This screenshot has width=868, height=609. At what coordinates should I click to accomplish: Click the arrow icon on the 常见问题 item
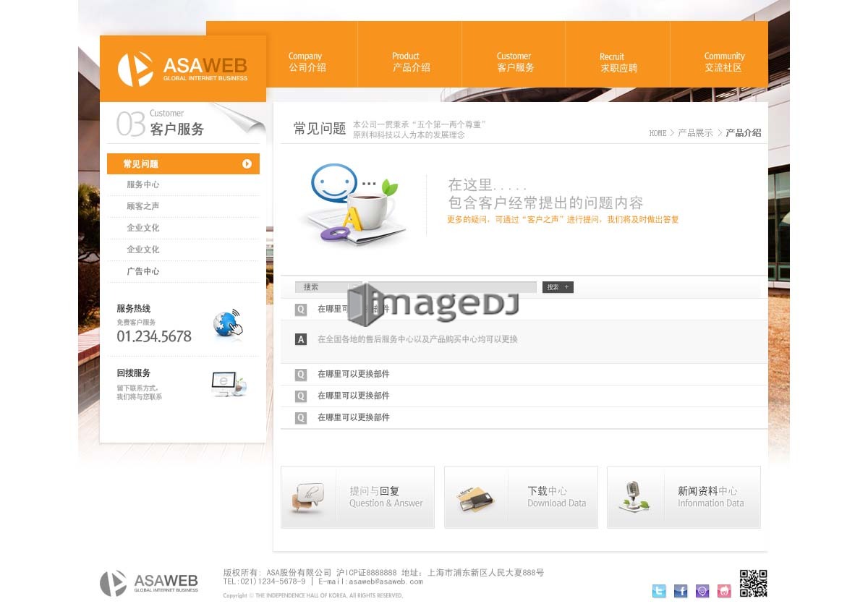(247, 164)
